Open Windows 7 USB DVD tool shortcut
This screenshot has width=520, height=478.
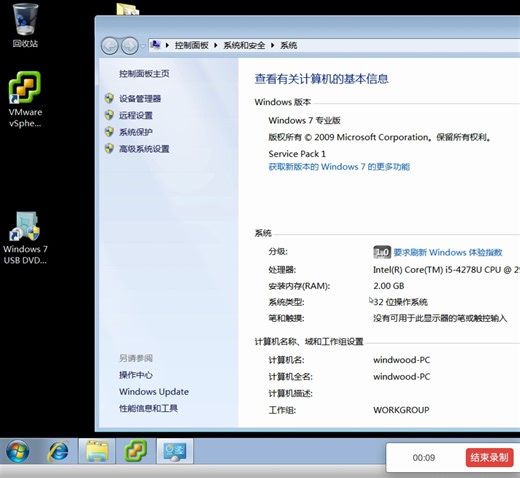tap(25, 237)
